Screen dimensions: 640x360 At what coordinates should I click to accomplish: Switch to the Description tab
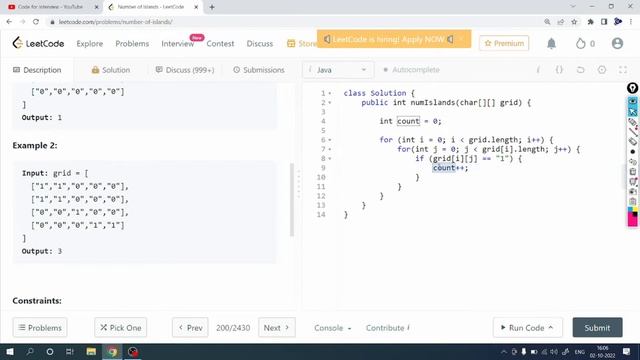(x=37, y=70)
